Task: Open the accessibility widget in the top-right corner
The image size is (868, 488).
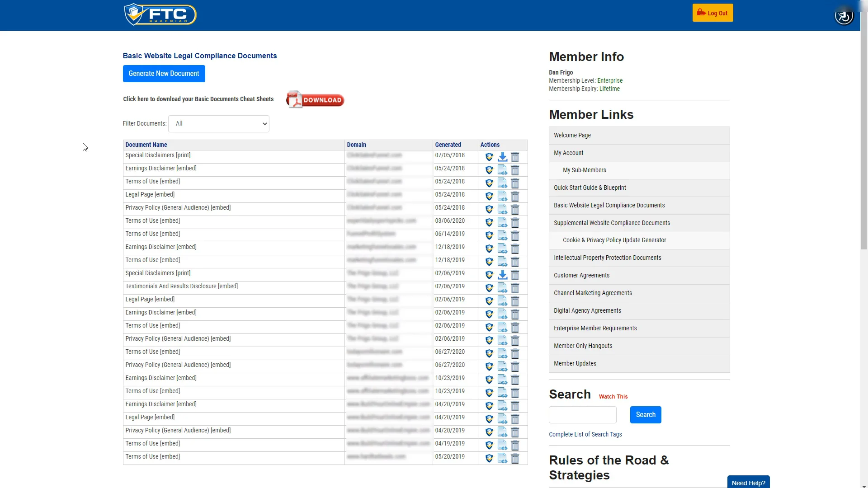Action: [x=844, y=16]
